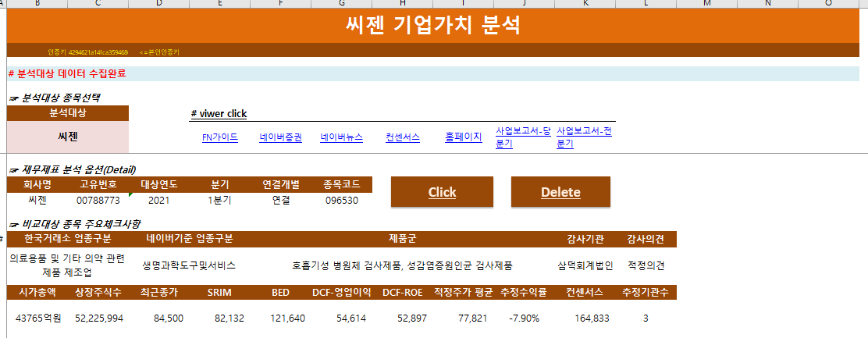Open the 홈페이지 link

(464, 137)
